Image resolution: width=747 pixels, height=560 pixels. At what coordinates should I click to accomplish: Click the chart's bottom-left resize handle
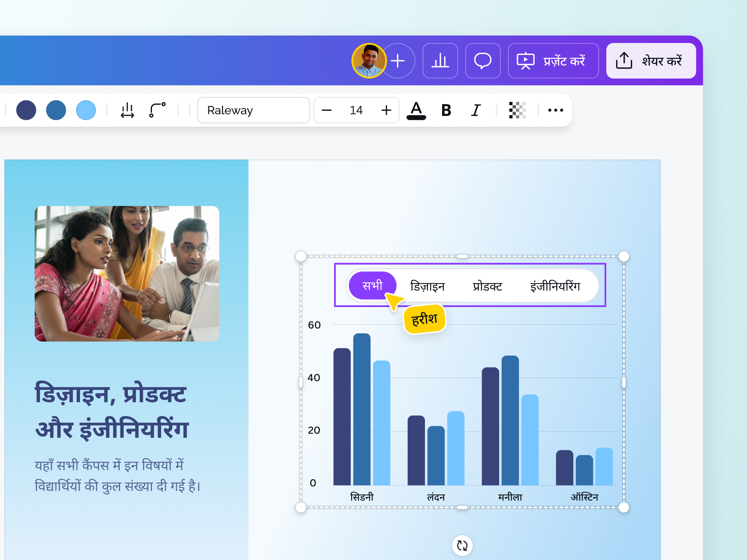[301, 507]
